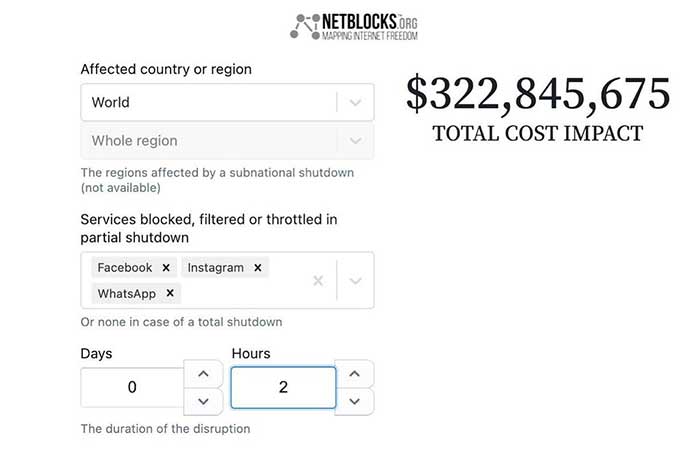
Task: Increase the Days value
Action: pos(203,374)
